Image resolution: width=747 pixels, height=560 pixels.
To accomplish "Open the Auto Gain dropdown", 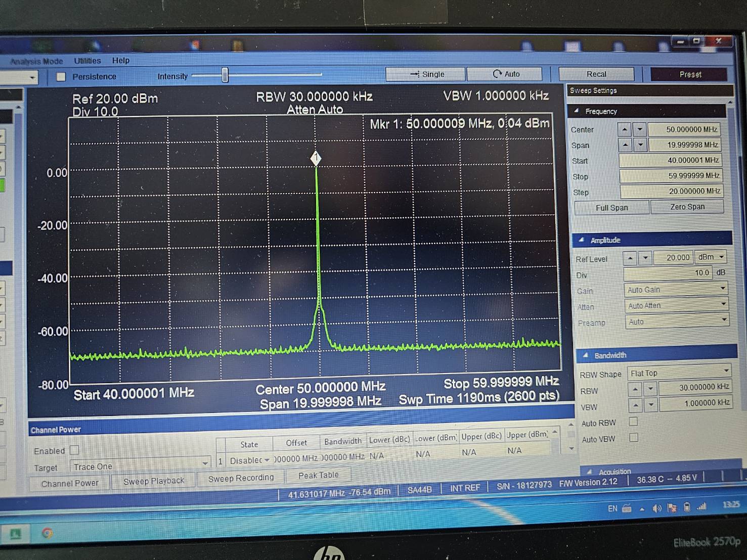I will click(677, 289).
